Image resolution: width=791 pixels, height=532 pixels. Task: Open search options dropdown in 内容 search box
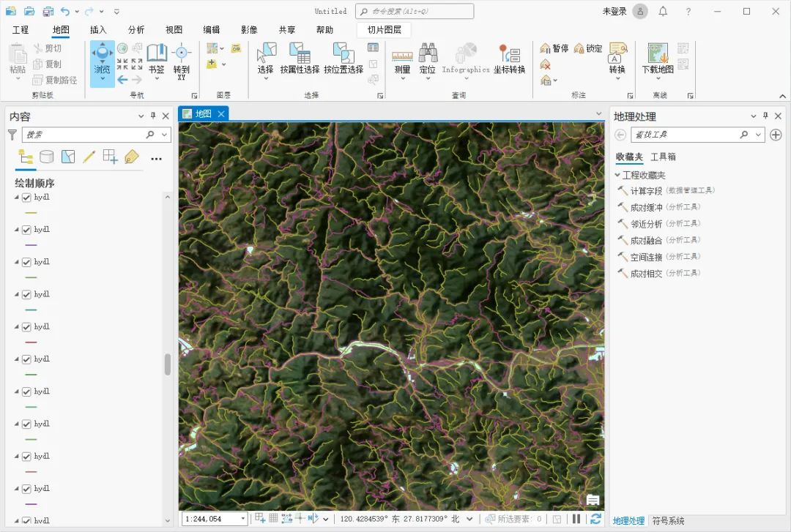pyautogui.click(x=165, y=135)
